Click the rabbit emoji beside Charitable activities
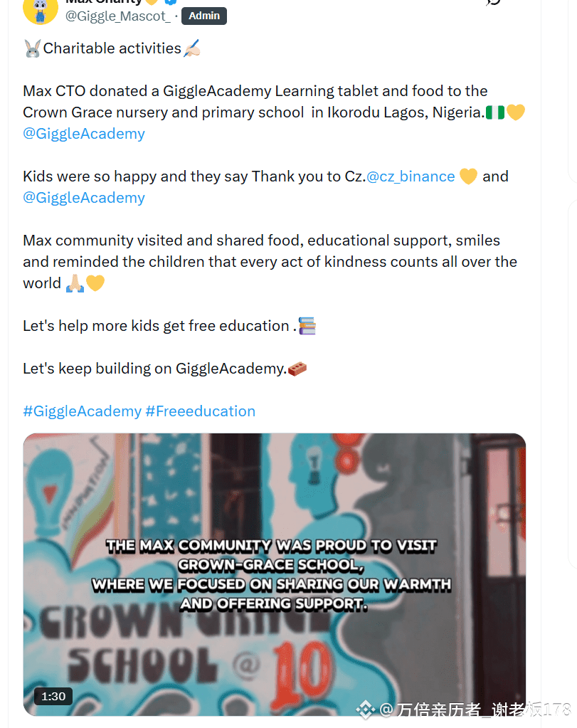The height and width of the screenshot is (728, 577). click(33, 49)
